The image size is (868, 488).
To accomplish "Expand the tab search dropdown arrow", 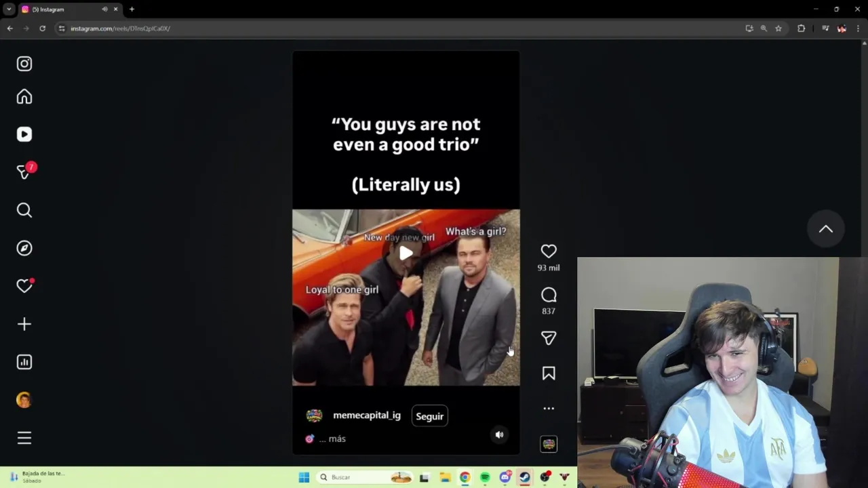I will coord(9,9).
